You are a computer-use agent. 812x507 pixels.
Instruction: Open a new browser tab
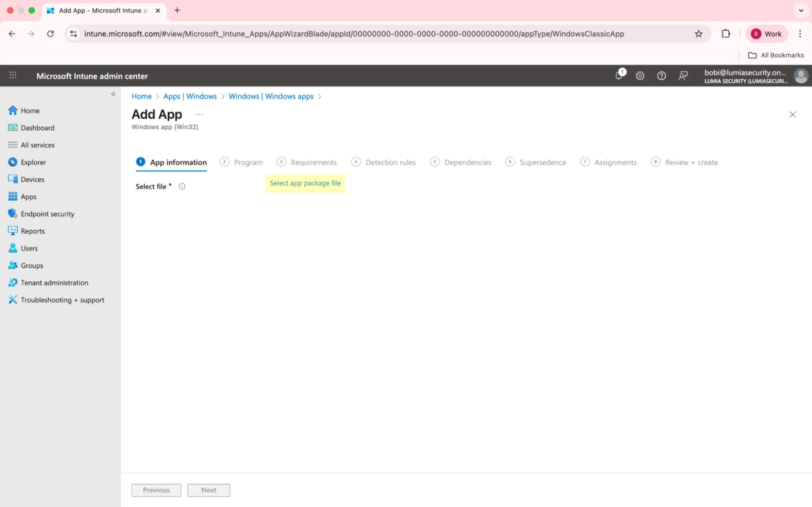177,11
